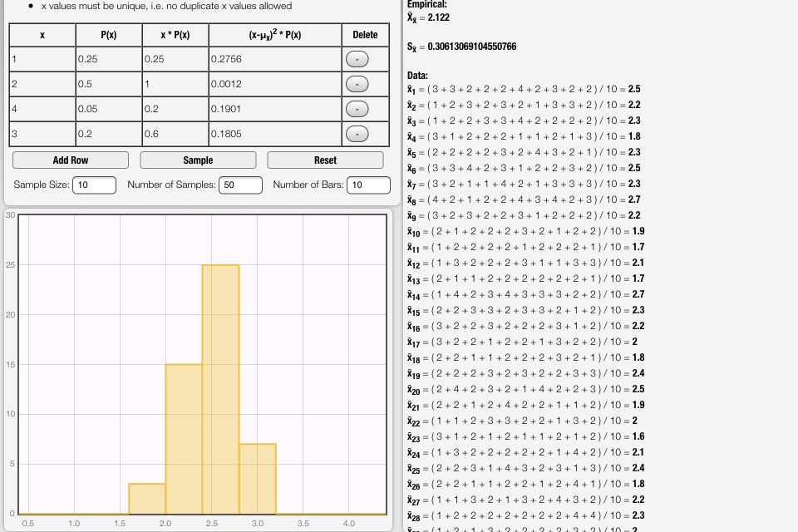Select the x * P(x) cell showing 0.6
Screen dimensions: 798x532
[175, 134]
